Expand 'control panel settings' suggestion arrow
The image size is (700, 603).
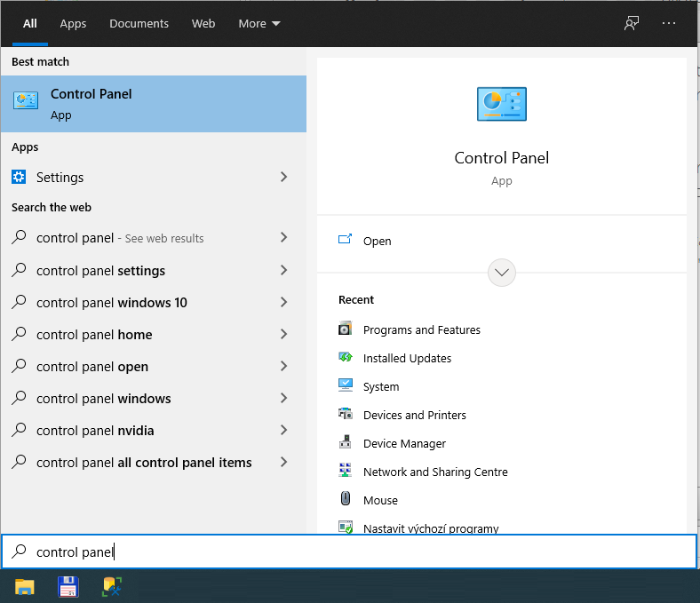tap(283, 270)
